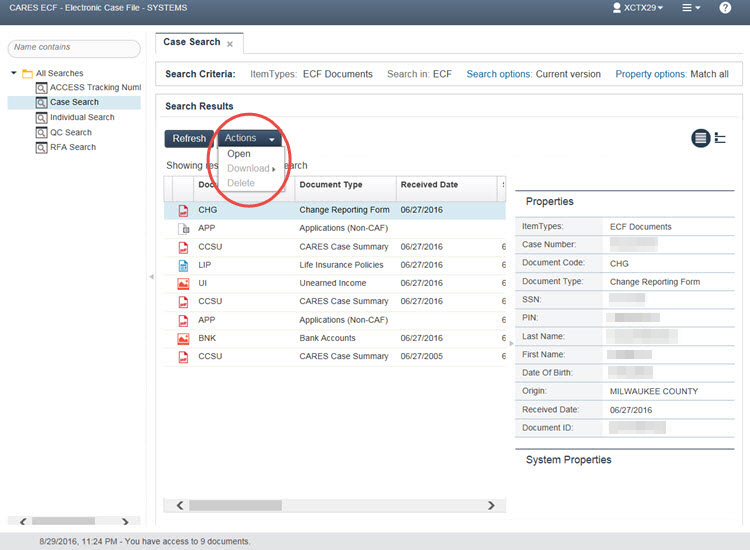Click the CHG row PDF icon
Screen dimensions: 750x550
coord(183,210)
